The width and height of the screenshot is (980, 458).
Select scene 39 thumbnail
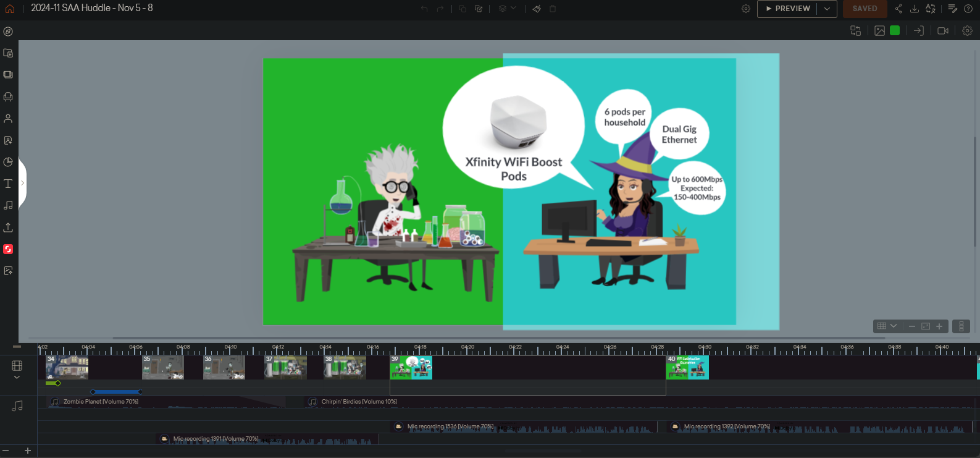(411, 367)
